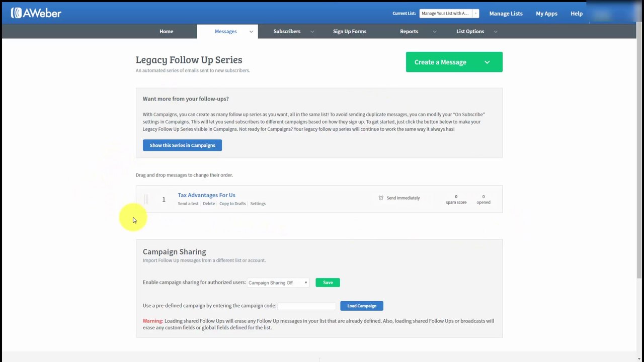Open the Reports tab

coord(409,31)
